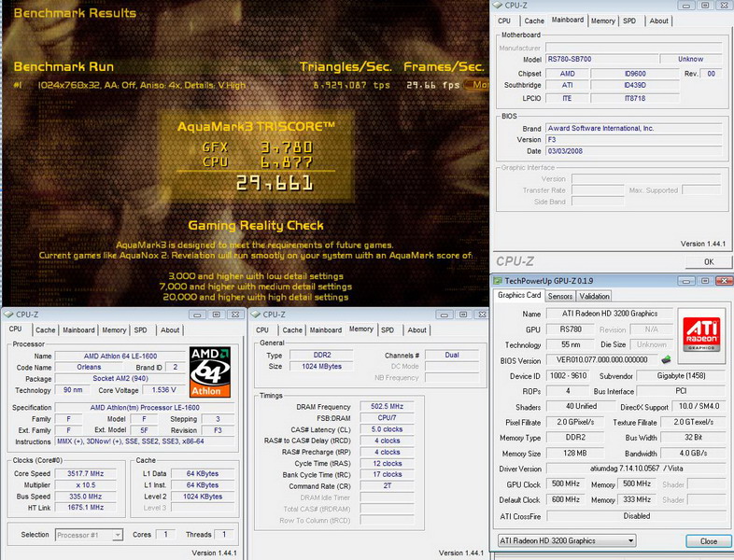Click the Core Speed 3517.7 MHz field
Screen dimensions: 734x560
(86, 474)
